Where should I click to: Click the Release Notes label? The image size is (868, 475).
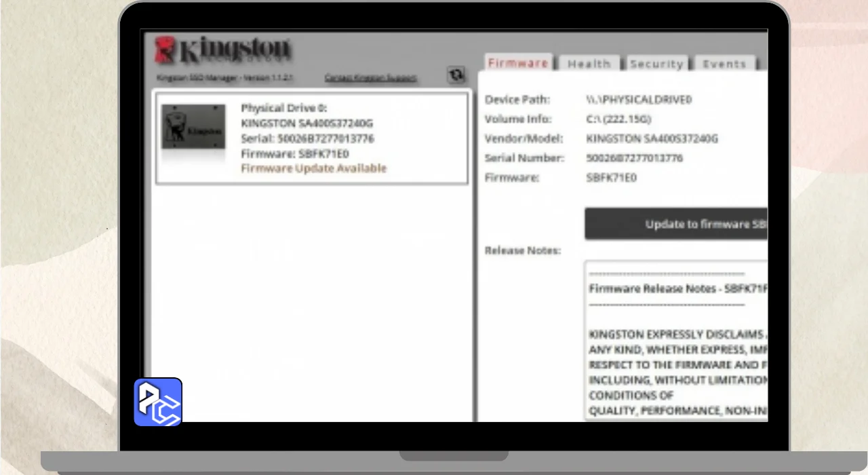[x=523, y=250]
